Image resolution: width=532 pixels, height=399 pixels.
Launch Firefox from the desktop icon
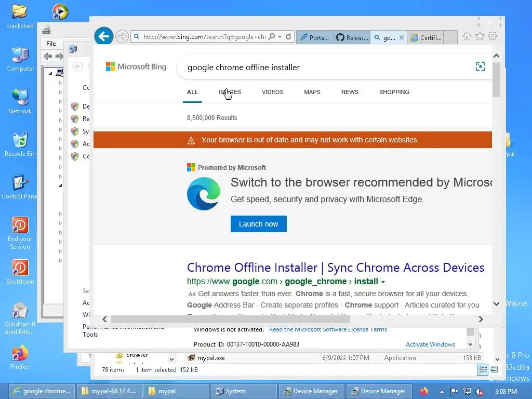pyautogui.click(x=20, y=357)
